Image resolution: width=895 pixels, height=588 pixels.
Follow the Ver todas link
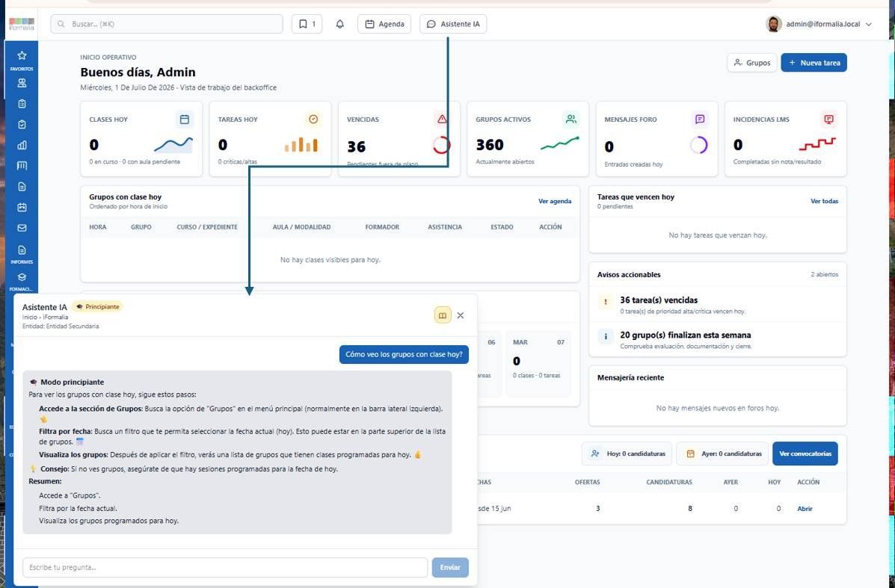point(824,201)
